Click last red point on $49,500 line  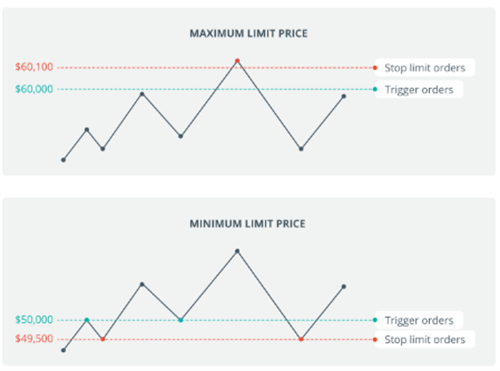click(301, 339)
